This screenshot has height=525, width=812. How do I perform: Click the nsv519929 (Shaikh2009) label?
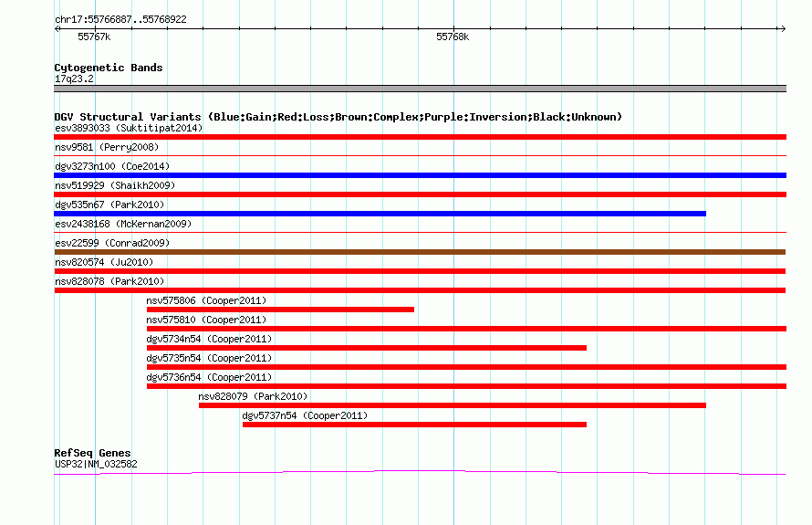point(115,185)
